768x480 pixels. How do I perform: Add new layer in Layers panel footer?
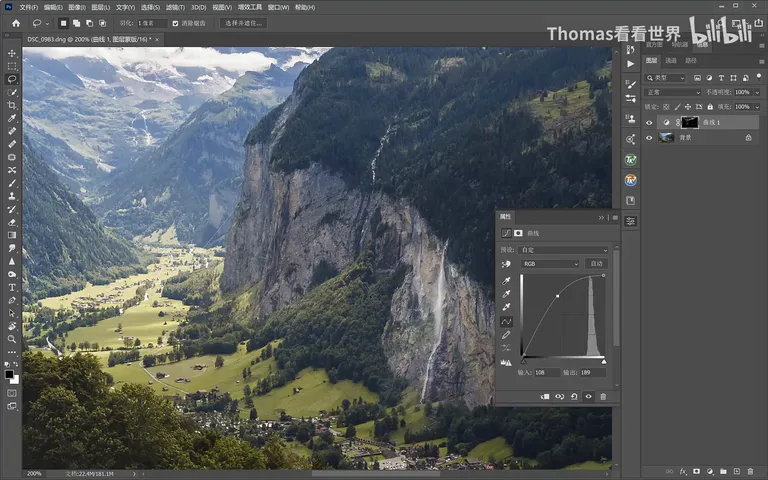pyautogui.click(x=737, y=472)
